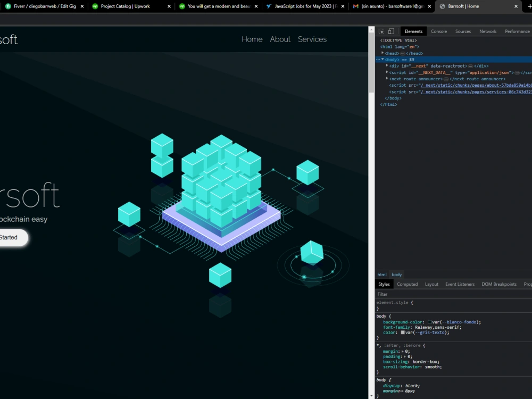The image size is (532, 399).
Task: Activate the inspect element picker icon
Action: pyautogui.click(x=381, y=31)
